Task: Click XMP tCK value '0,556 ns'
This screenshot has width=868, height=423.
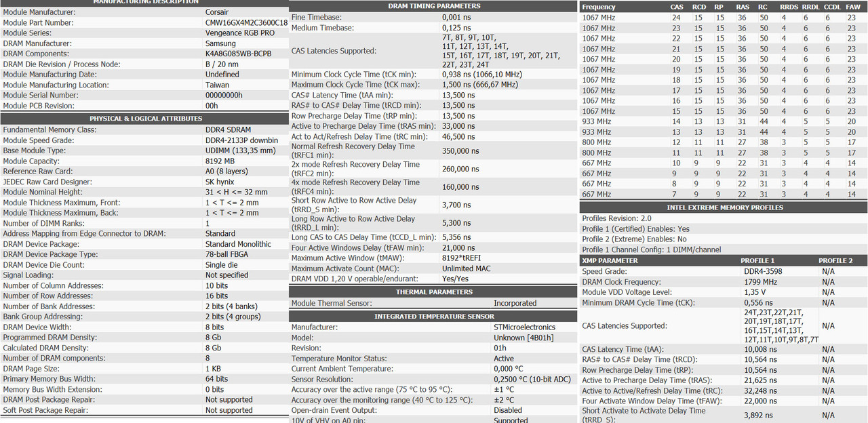Action: tap(758, 303)
